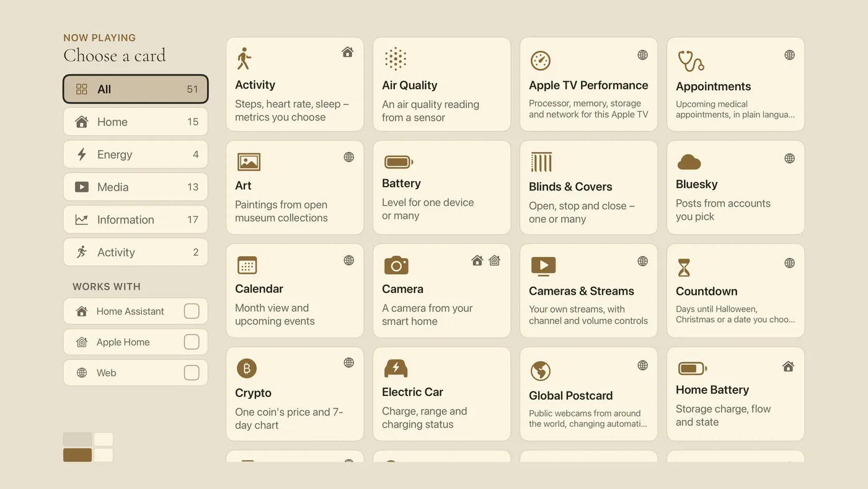The width and height of the screenshot is (868, 489).
Task: Open the Air Quality card title
Action: 410,86
